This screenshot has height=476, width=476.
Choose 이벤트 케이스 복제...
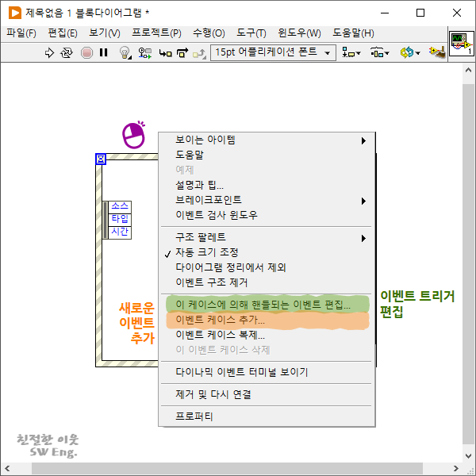[x=267, y=335]
